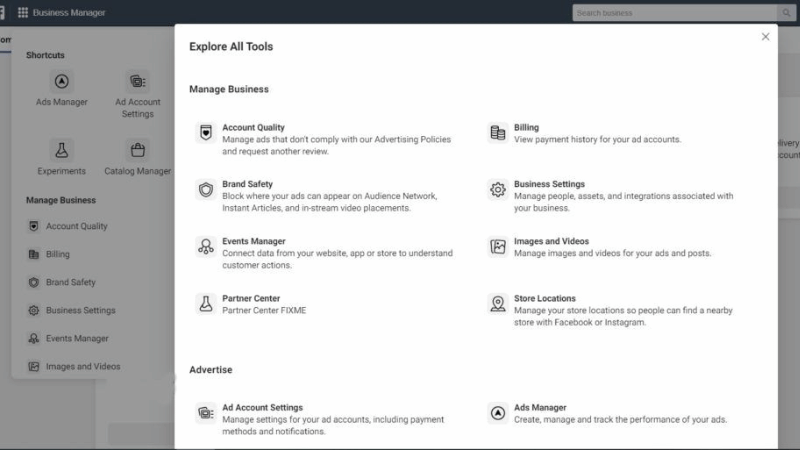Screen dimensions: 800x450
Task: Click Images and Videos icon in sidebar
Action: [x=34, y=366]
